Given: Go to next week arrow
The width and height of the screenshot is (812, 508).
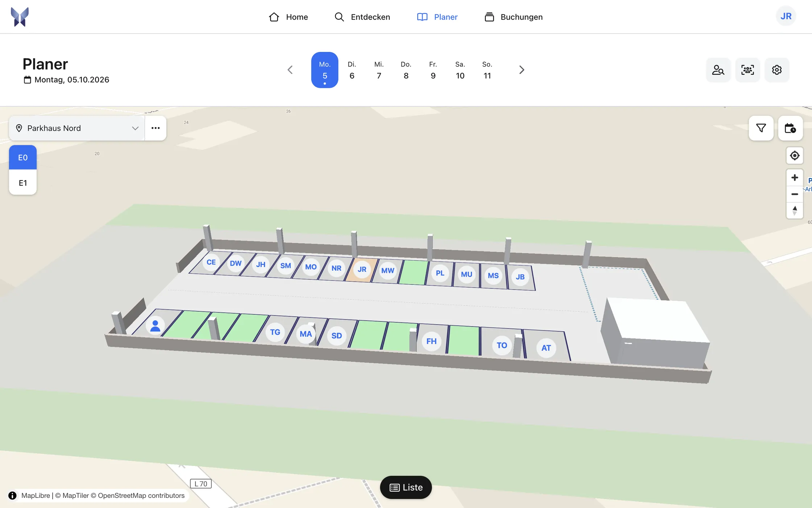Looking at the screenshot, I should click(x=522, y=70).
